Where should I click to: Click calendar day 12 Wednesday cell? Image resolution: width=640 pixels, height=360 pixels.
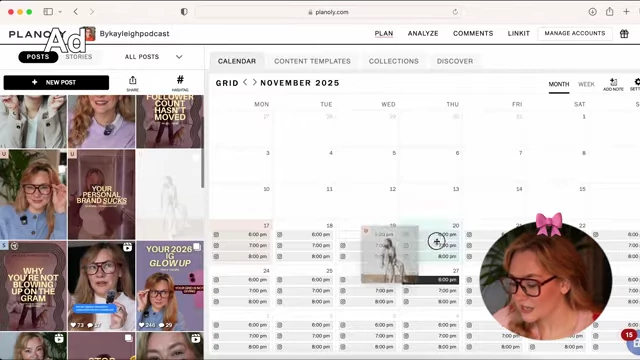click(367, 202)
